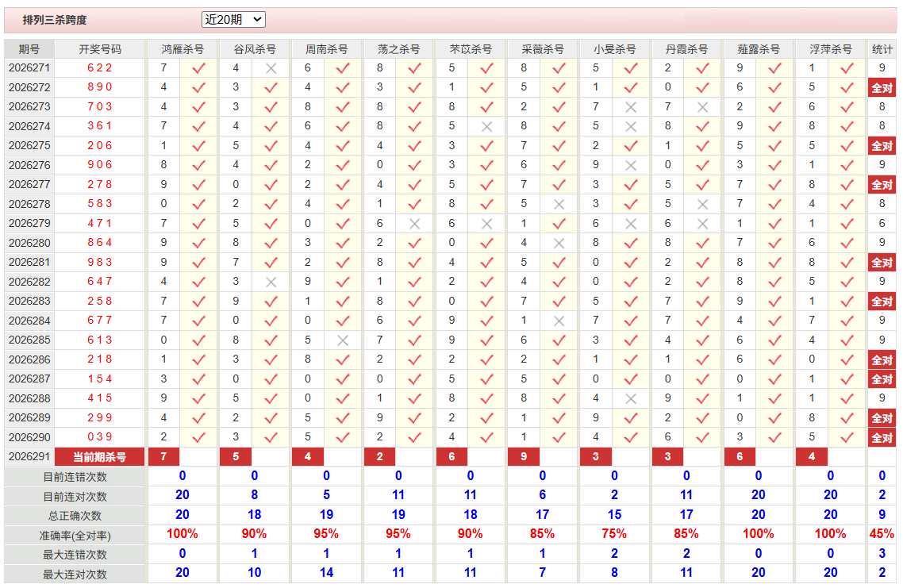Click the 排列三杀跨度 title
The image size is (903, 588).
point(55,20)
